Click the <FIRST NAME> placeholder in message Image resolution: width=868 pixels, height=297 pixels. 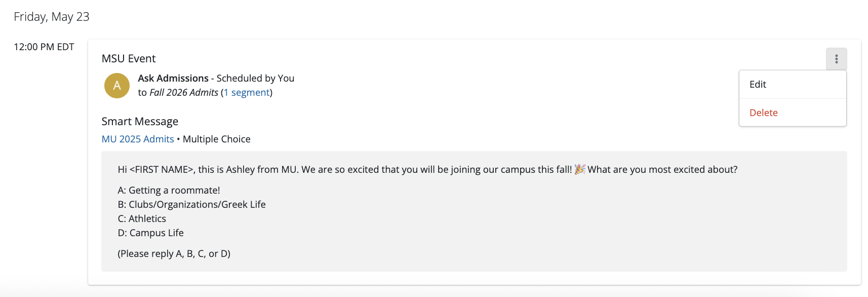162,170
